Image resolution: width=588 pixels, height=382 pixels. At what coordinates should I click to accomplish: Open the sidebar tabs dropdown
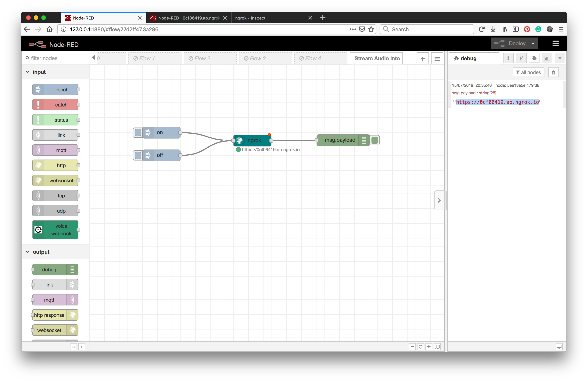click(x=560, y=58)
